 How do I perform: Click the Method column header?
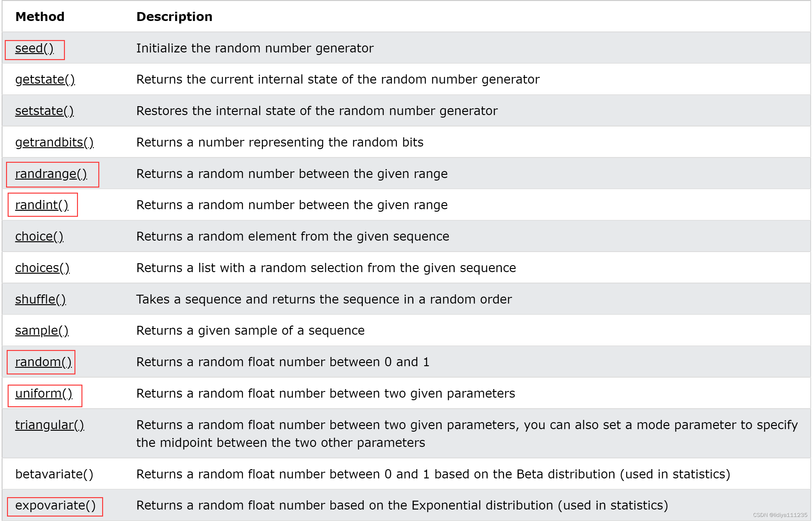[40, 17]
